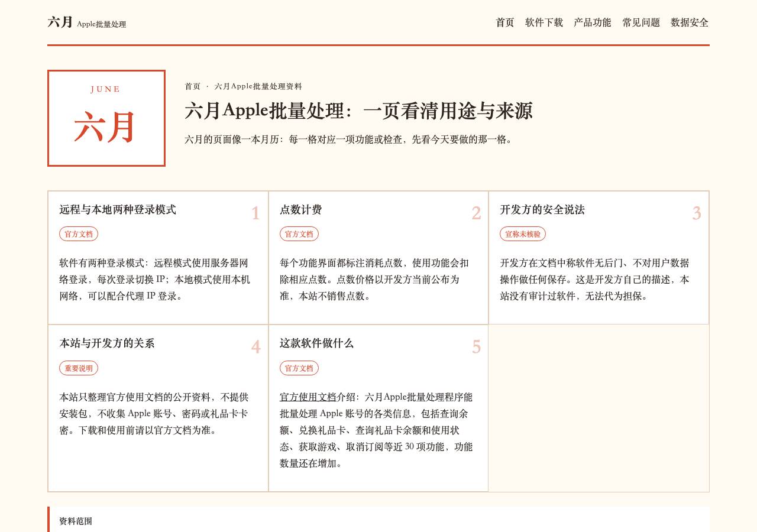Click the 六月Apple批量处理资料 breadcrumb text
Image resolution: width=757 pixels, height=532 pixels.
point(258,86)
